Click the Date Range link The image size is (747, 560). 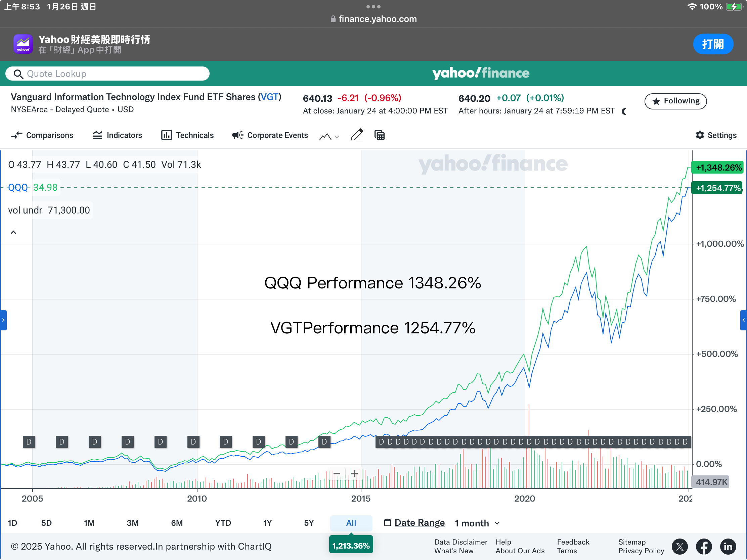pyautogui.click(x=419, y=522)
